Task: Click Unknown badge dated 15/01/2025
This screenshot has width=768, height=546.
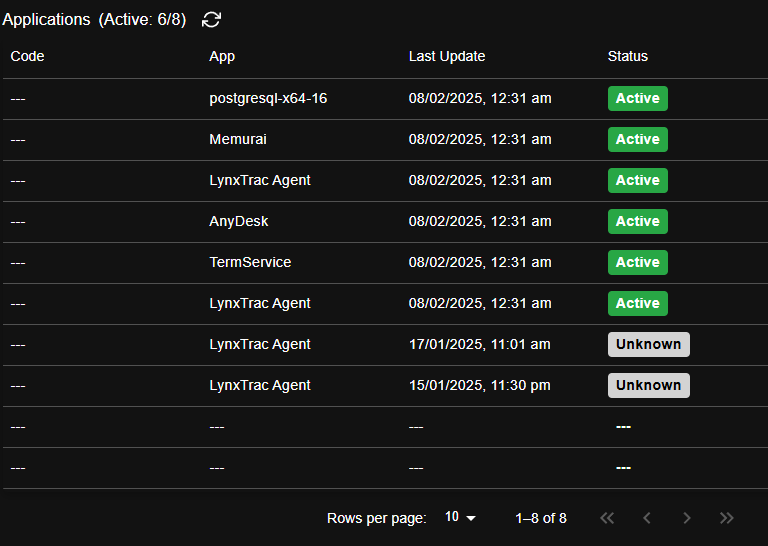Action: click(648, 385)
